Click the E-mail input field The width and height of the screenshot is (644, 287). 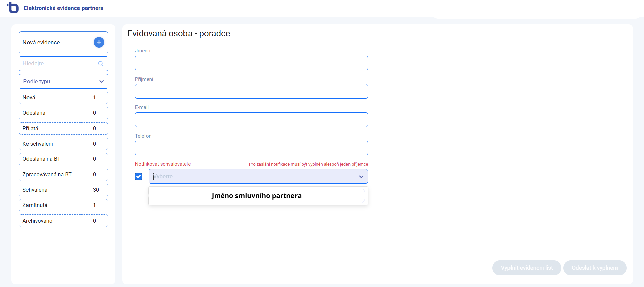point(251,120)
